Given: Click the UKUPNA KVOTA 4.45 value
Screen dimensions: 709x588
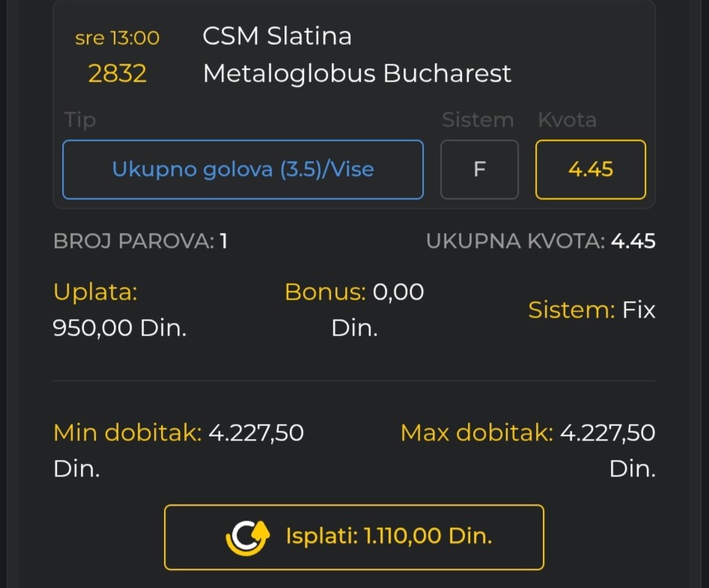Looking at the screenshot, I should coord(633,241).
